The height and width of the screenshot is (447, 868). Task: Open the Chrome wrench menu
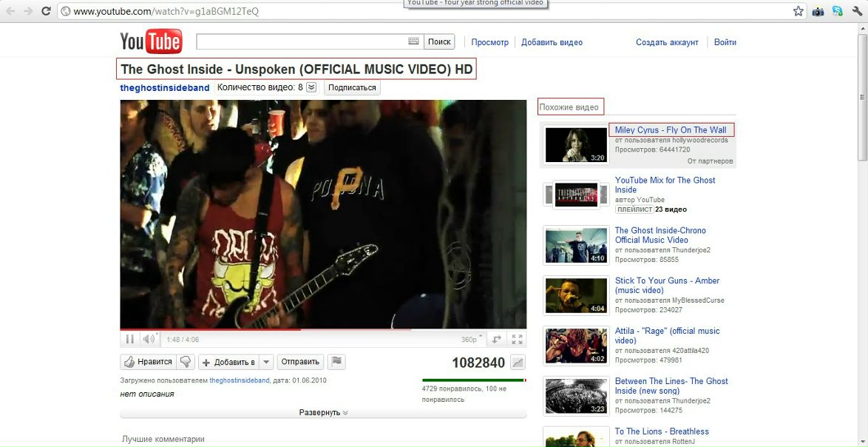click(x=856, y=11)
